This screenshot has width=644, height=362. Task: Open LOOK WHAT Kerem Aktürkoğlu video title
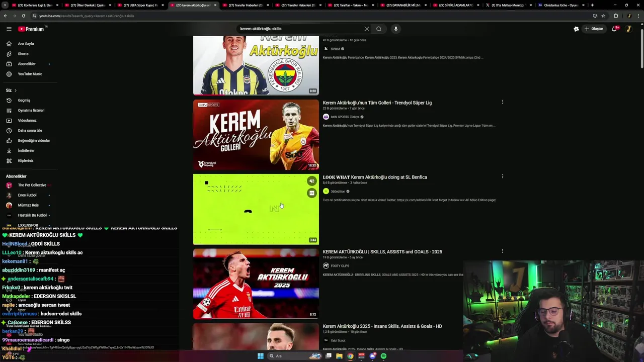(x=375, y=177)
